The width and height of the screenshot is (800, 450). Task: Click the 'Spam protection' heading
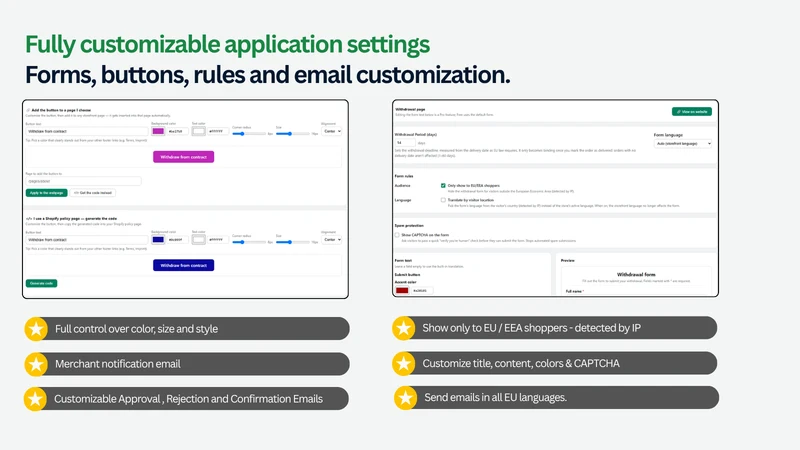point(409,226)
